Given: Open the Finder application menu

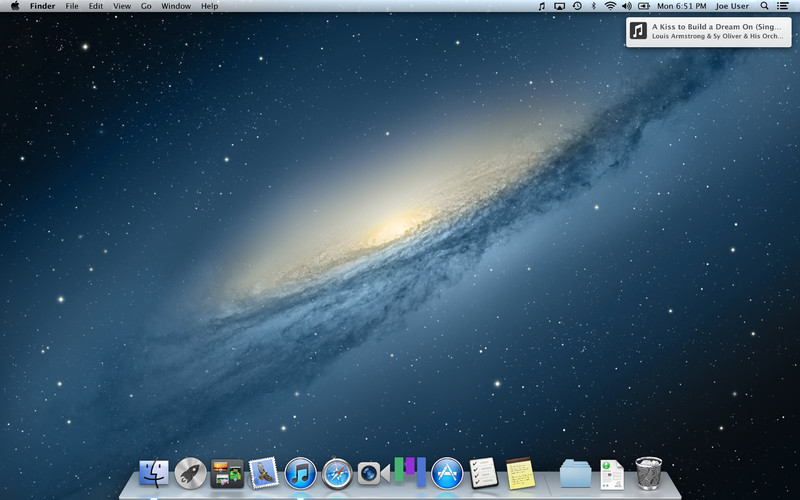Looking at the screenshot, I should coord(42,6).
